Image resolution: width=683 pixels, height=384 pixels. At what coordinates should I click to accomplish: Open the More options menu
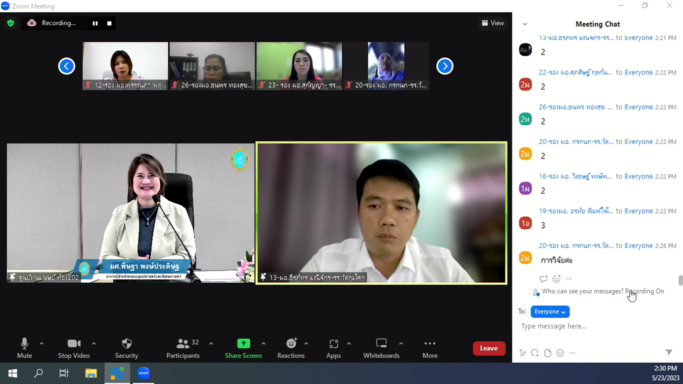[430, 348]
